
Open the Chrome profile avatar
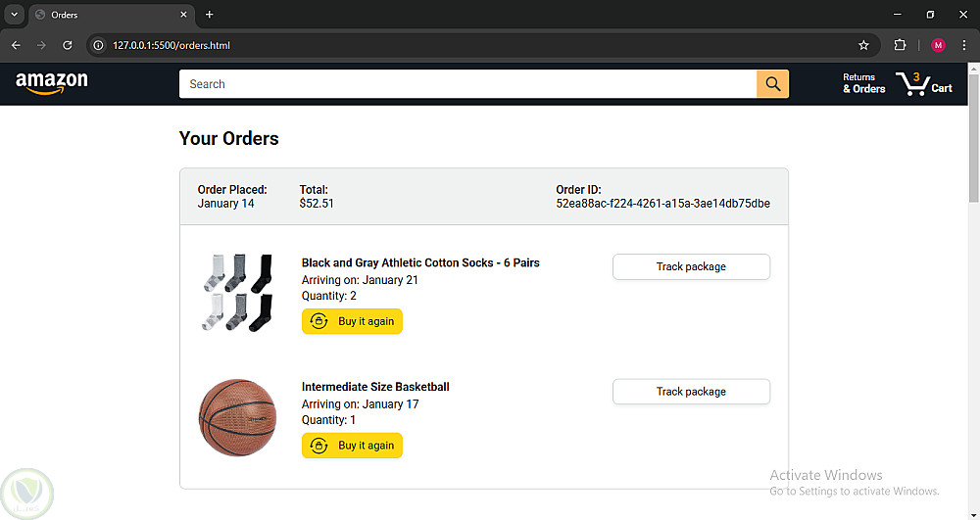click(938, 45)
